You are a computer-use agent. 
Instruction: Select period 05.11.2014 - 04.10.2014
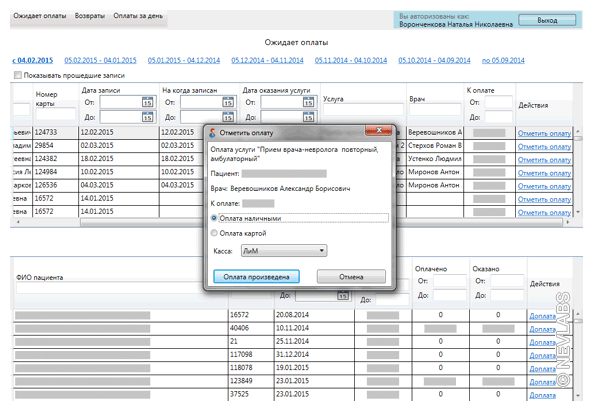[351, 60]
